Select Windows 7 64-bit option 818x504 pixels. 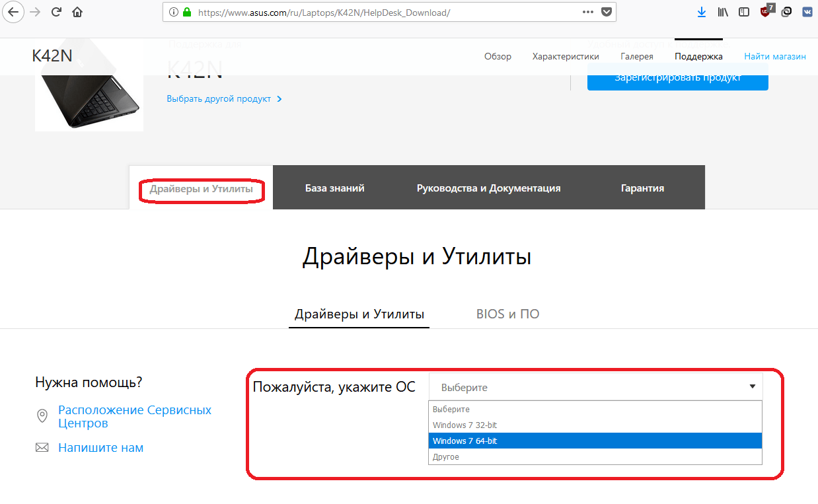[595, 441]
